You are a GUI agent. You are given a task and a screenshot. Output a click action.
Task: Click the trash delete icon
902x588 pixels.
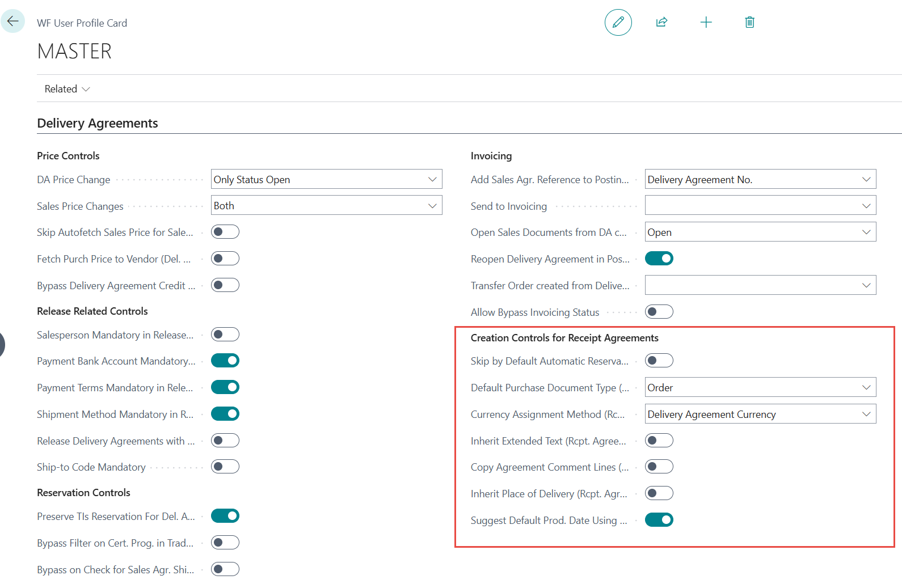(749, 23)
